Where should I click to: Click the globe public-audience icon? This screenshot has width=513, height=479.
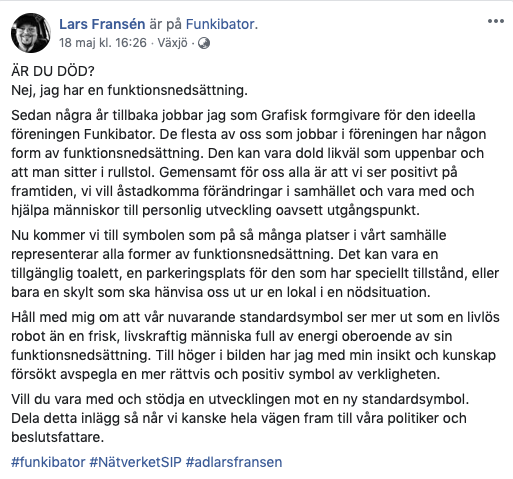pyautogui.click(x=204, y=43)
